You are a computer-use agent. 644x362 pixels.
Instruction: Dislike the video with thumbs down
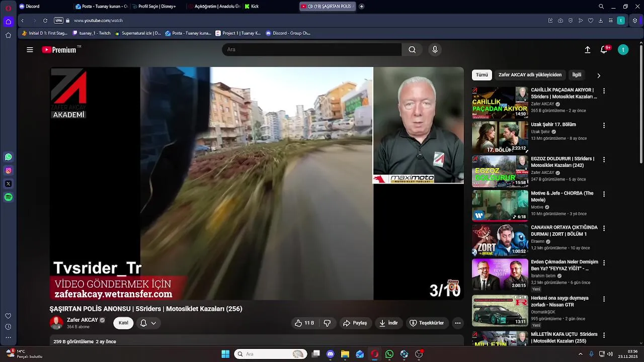(x=327, y=323)
